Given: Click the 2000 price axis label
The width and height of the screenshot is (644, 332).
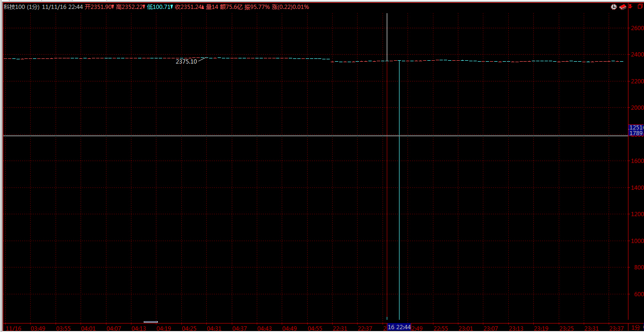Looking at the screenshot, I should tap(637, 108).
